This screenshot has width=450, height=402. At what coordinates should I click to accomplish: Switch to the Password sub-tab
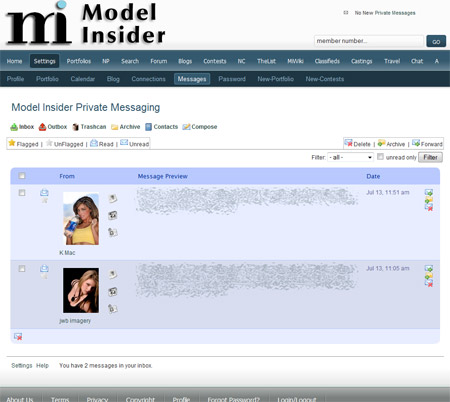click(x=232, y=79)
